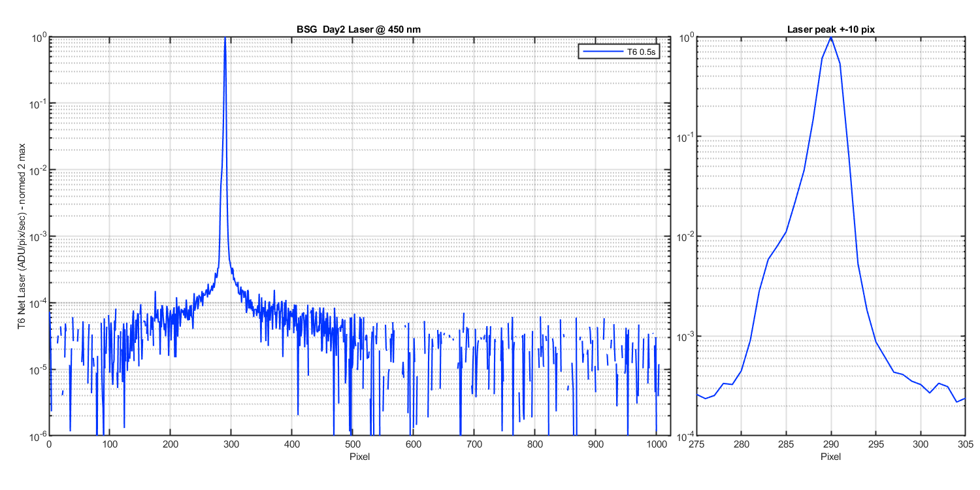Viewport: 980px width, 490px height.
Task: Click the 10^-3 y-tick label on main plot
Action: 38,236
